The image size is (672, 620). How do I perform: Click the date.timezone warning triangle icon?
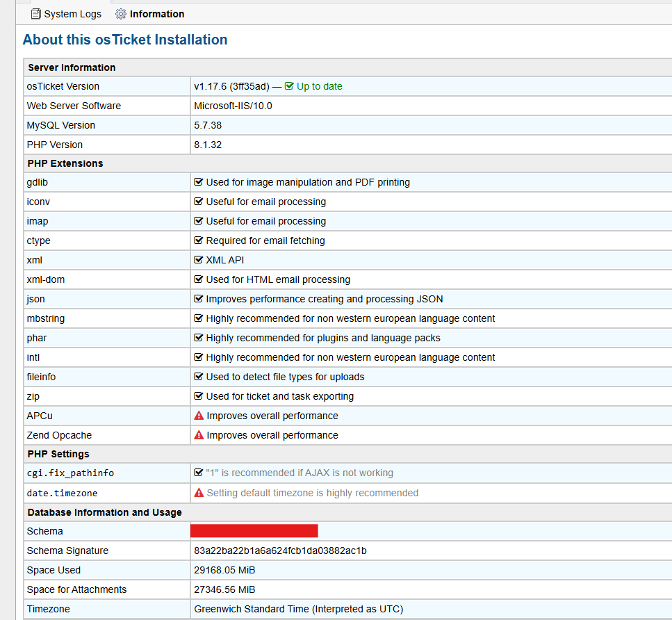pos(199,493)
